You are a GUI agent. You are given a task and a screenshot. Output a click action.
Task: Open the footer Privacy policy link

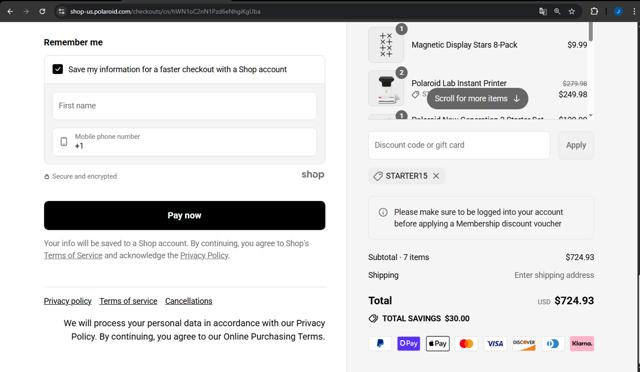(x=68, y=301)
